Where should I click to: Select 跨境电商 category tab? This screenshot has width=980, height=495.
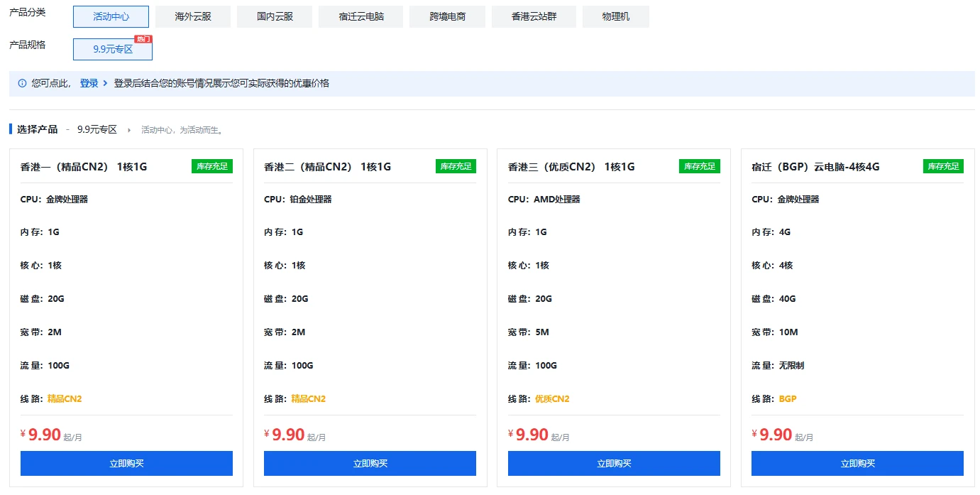[x=448, y=16]
